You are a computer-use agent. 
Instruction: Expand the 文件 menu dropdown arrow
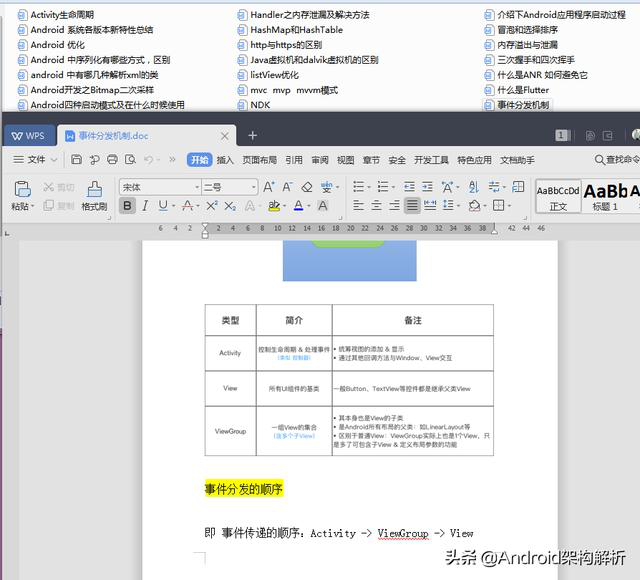pyautogui.click(x=54, y=160)
